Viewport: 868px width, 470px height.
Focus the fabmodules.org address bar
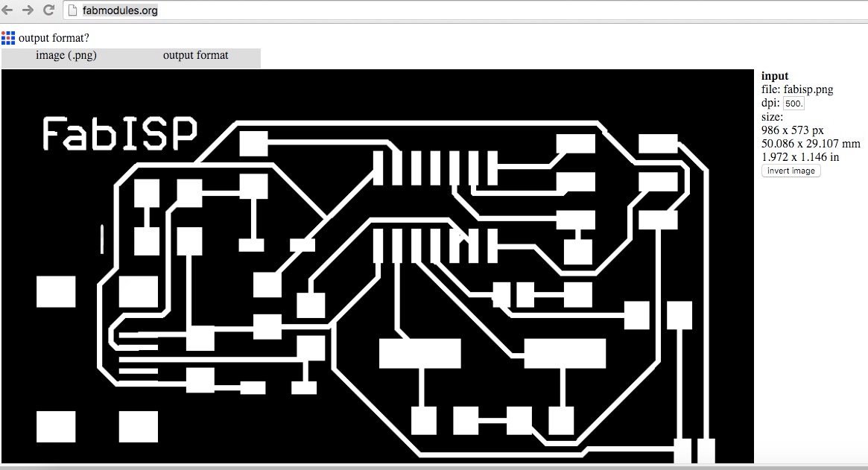(465, 10)
